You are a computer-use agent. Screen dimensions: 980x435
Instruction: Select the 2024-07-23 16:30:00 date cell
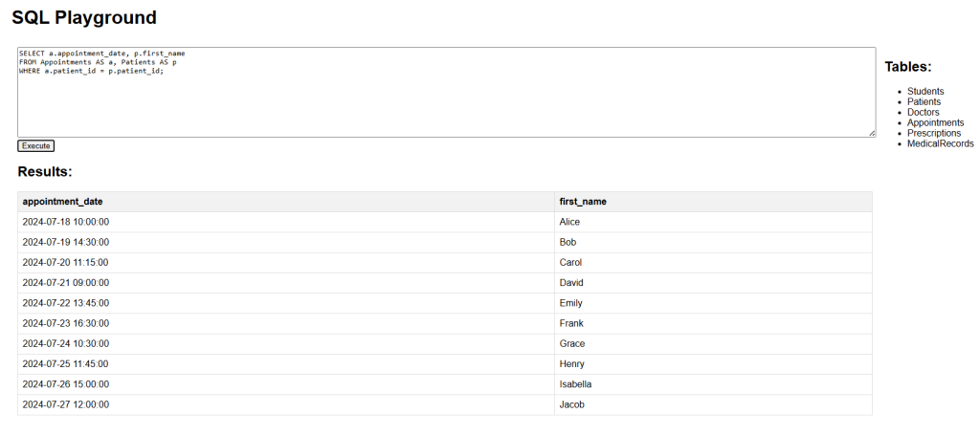[286, 323]
